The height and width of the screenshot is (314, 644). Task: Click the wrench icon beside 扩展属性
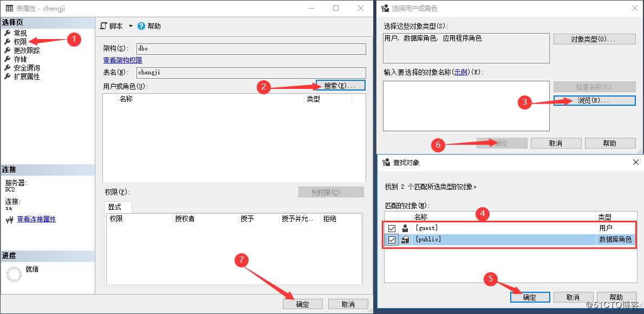pos(7,76)
